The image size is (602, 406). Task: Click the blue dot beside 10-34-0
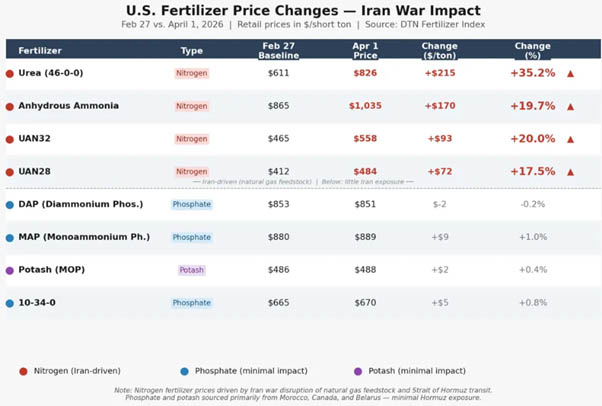10,303
